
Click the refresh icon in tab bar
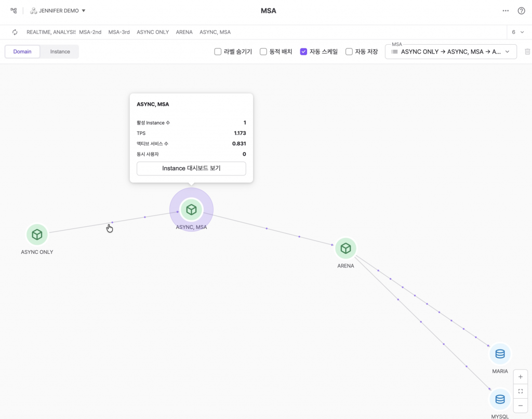click(x=15, y=32)
